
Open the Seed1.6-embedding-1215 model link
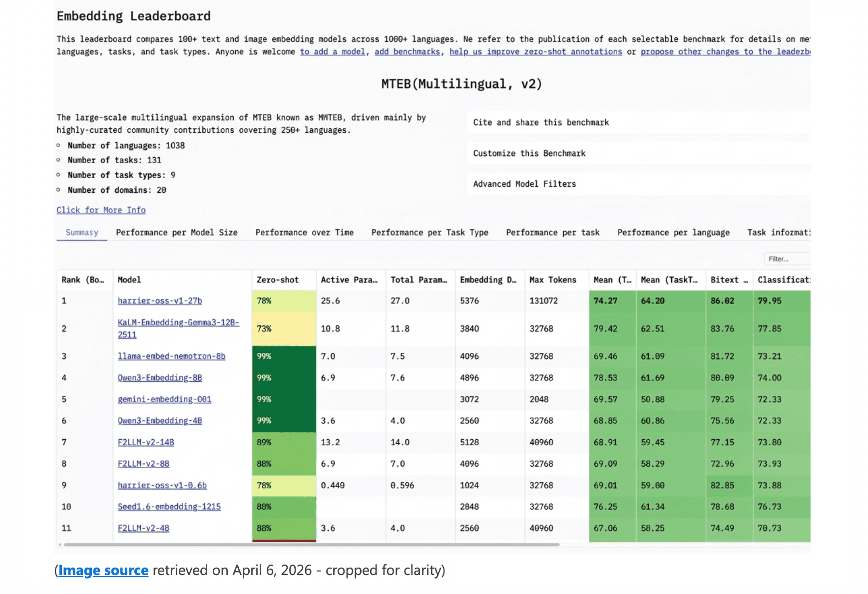click(x=169, y=507)
